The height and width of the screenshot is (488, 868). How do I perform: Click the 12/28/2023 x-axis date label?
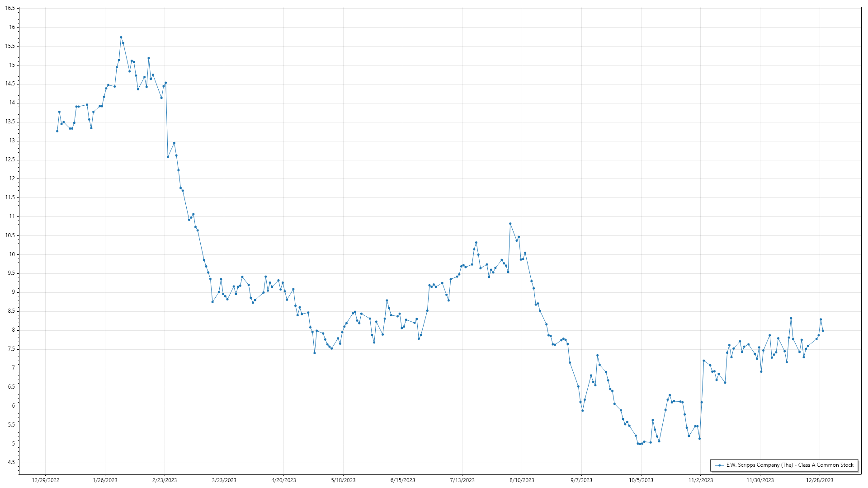click(x=820, y=480)
